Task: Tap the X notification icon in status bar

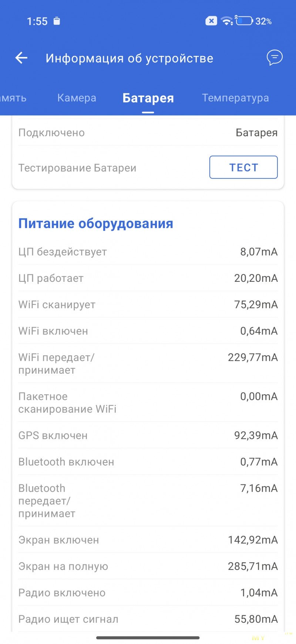Action: click(211, 21)
